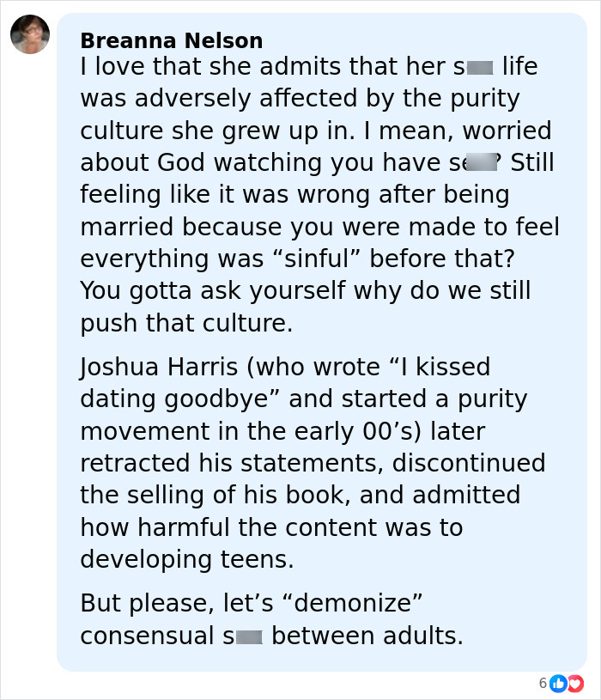This screenshot has width=601, height=700.
Task: Open the Breanna Nelson profile name link
Action: pos(171,40)
